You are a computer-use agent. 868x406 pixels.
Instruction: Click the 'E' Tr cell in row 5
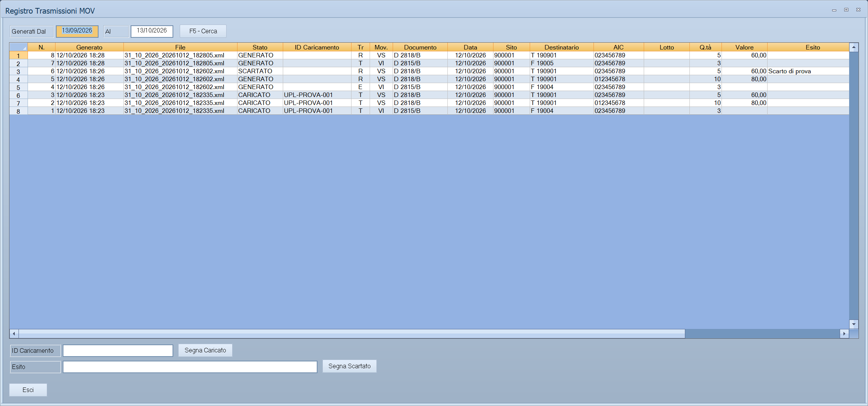click(x=361, y=87)
